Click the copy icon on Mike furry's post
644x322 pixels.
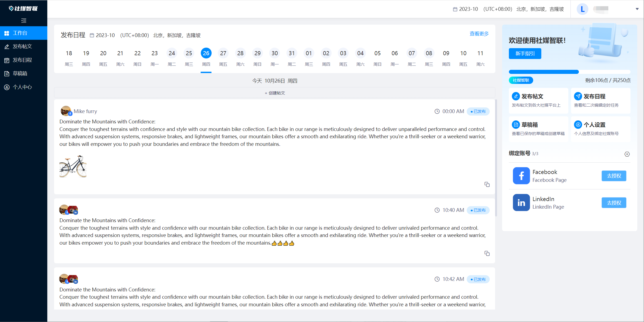click(x=487, y=184)
